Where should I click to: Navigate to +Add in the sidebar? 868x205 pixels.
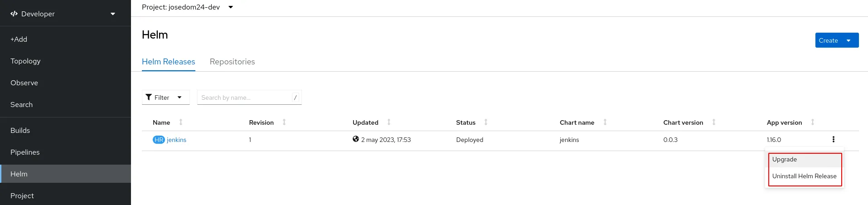(x=19, y=39)
